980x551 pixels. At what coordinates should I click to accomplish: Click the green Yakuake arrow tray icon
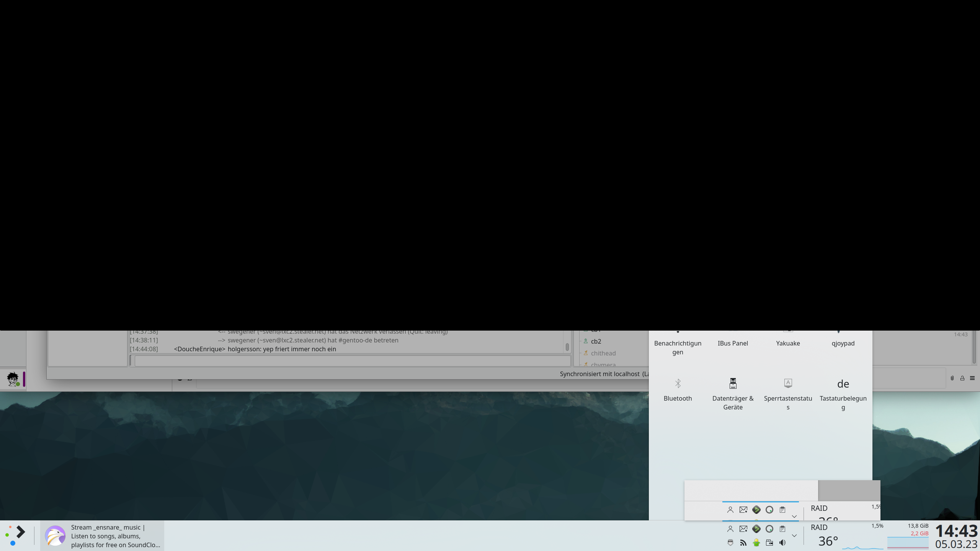coord(756,529)
